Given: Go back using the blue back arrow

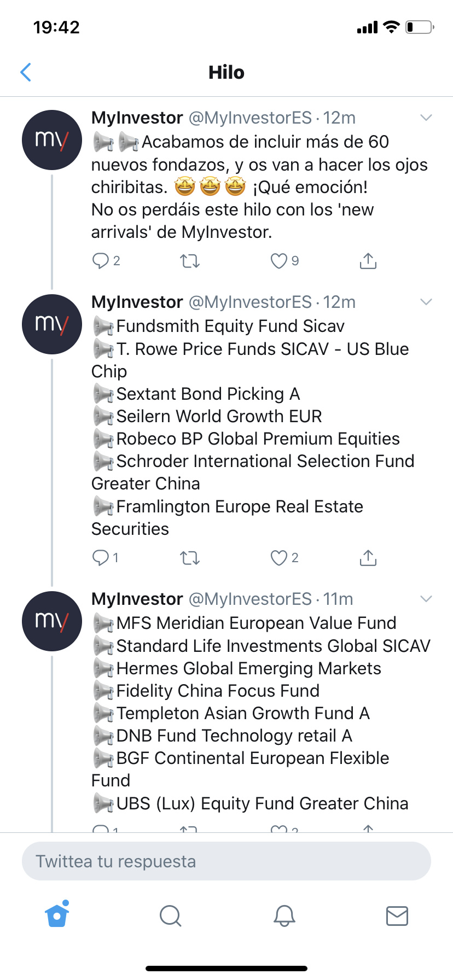Looking at the screenshot, I should pyautogui.click(x=26, y=72).
